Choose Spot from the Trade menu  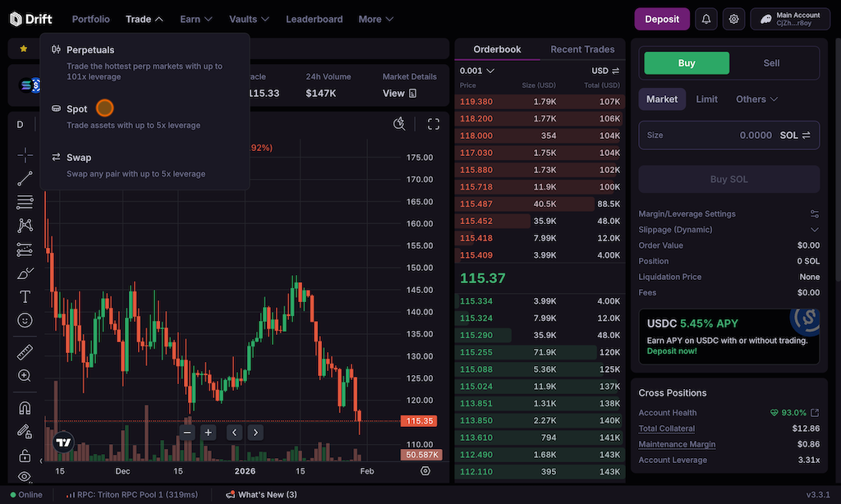77,109
